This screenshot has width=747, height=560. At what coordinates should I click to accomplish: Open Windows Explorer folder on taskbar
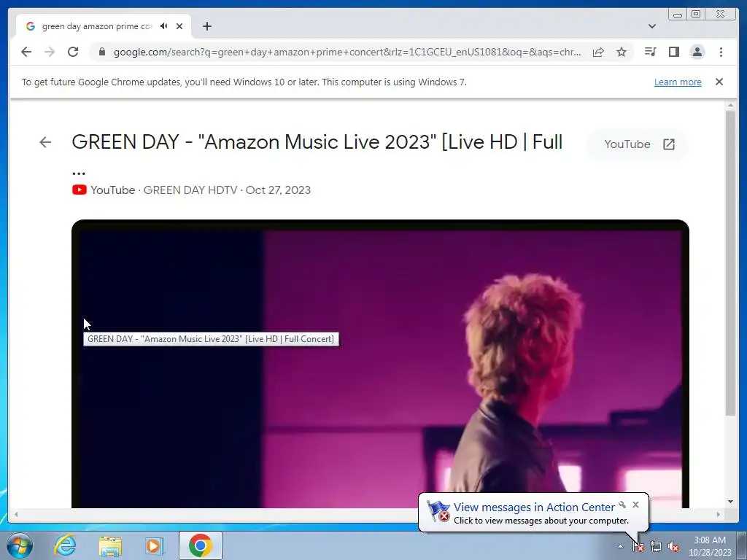pyautogui.click(x=110, y=546)
